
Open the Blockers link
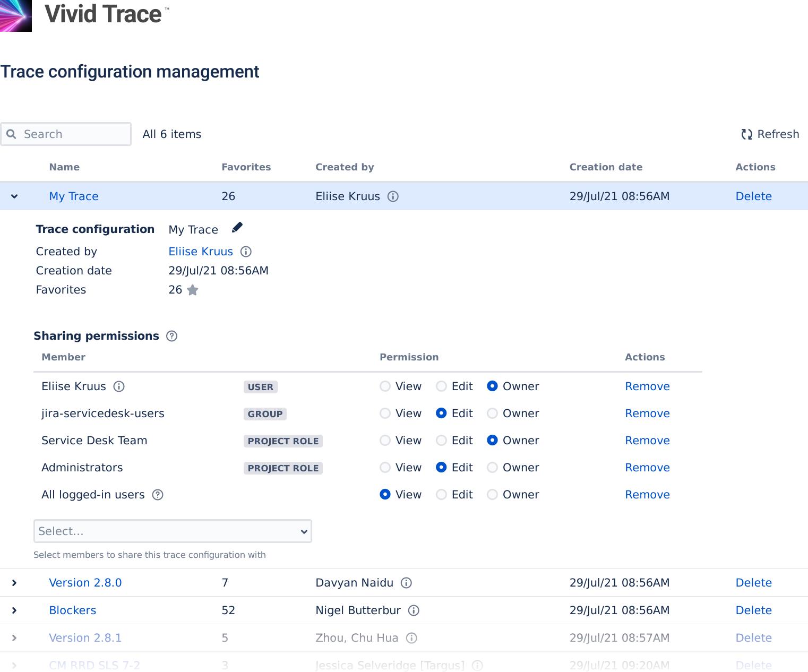tap(73, 610)
